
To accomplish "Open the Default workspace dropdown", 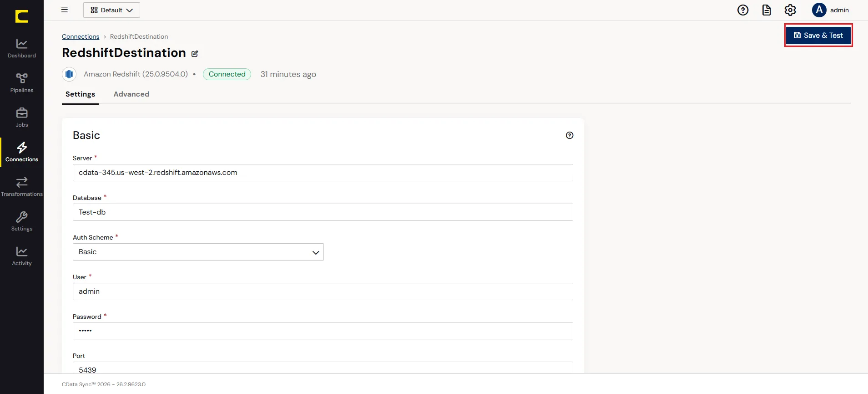I will (x=111, y=10).
